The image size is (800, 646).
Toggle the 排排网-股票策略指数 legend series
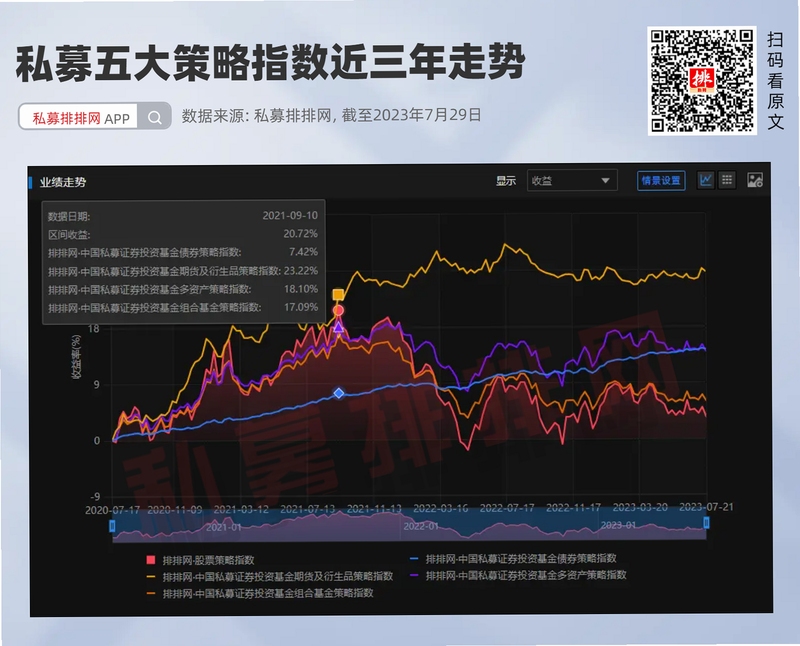pyautogui.click(x=201, y=560)
